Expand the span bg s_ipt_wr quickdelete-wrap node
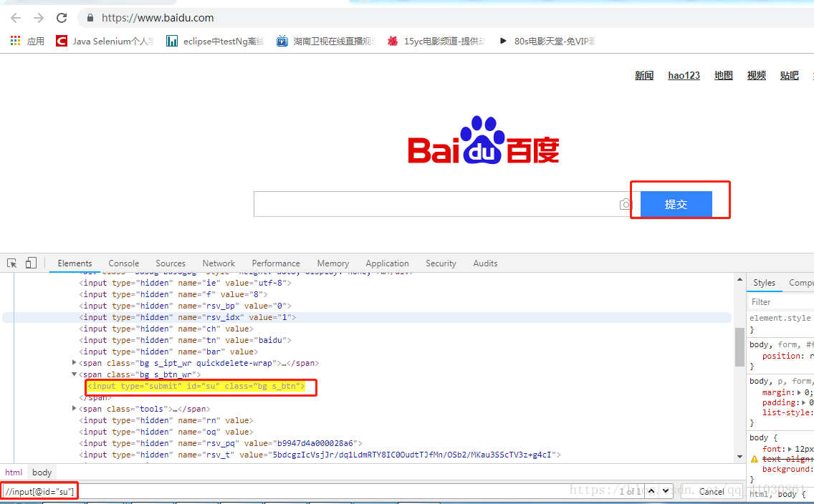The width and height of the screenshot is (814, 504). click(75, 362)
